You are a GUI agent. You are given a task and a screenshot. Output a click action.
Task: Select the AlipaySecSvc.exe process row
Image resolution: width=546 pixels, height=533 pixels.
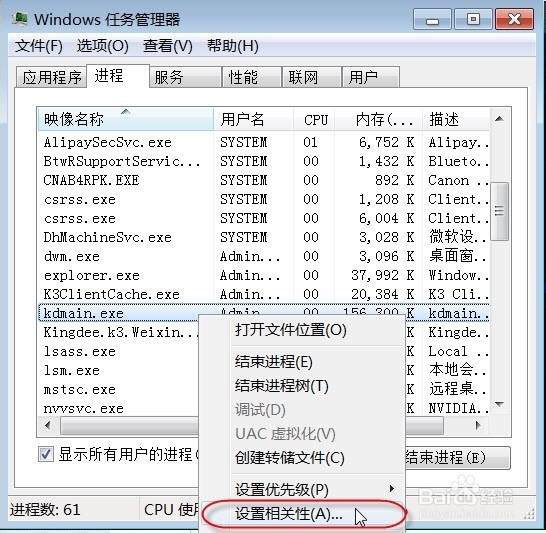pyautogui.click(x=264, y=142)
